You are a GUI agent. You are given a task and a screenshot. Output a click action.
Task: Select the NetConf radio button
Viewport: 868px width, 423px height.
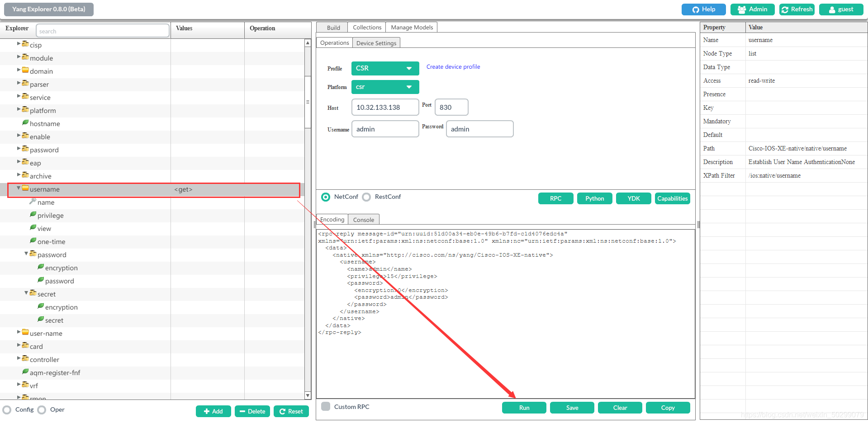[326, 197]
